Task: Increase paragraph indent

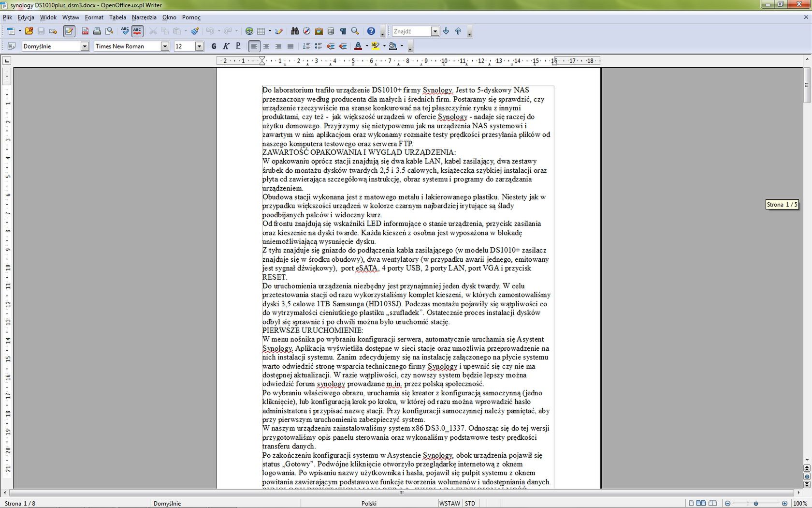Action: (343, 46)
